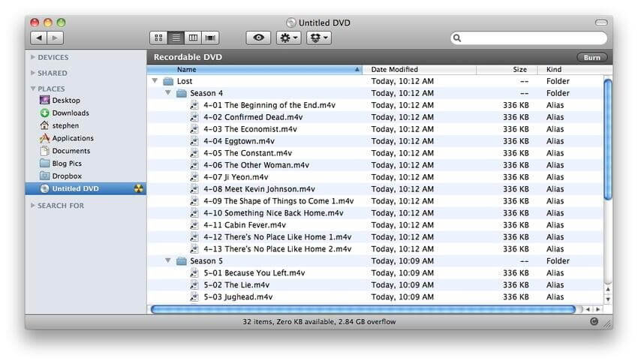Select 4-02 Confirmed Dead.m4v file
The image size is (638, 364).
click(253, 117)
